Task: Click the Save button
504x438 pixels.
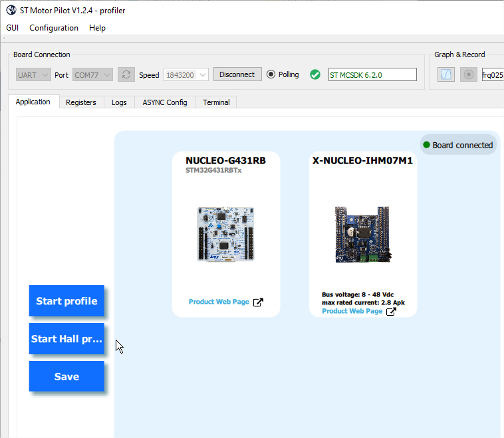Action: (x=66, y=376)
